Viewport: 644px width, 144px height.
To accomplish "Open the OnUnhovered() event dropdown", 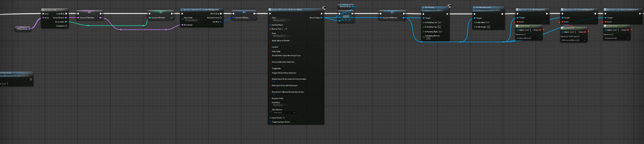I will click(617, 38).
